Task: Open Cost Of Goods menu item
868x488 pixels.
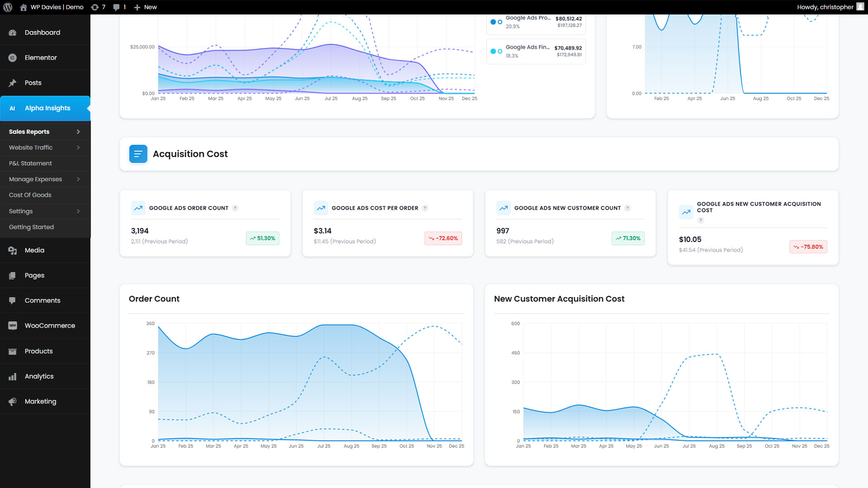Action: click(x=30, y=195)
